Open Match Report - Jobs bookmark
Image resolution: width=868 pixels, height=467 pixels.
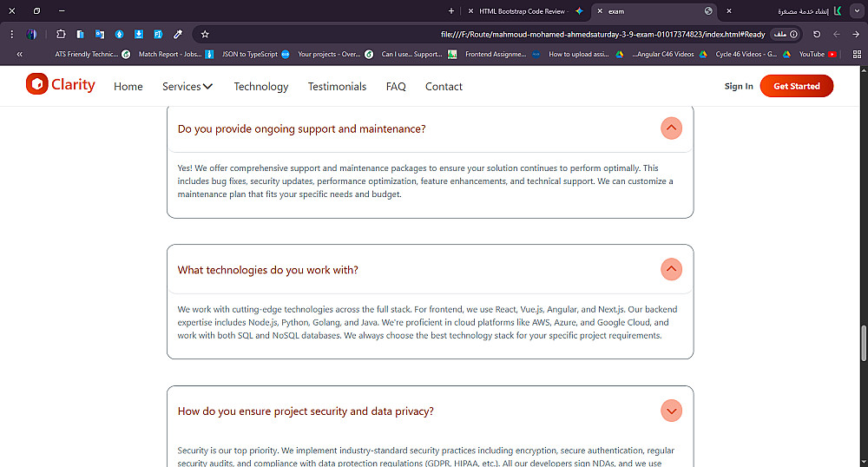(x=176, y=54)
